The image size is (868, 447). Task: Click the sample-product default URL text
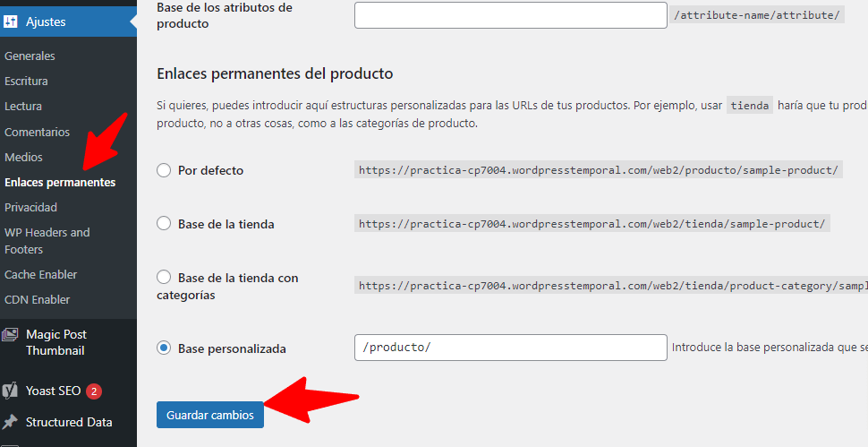(x=599, y=170)
